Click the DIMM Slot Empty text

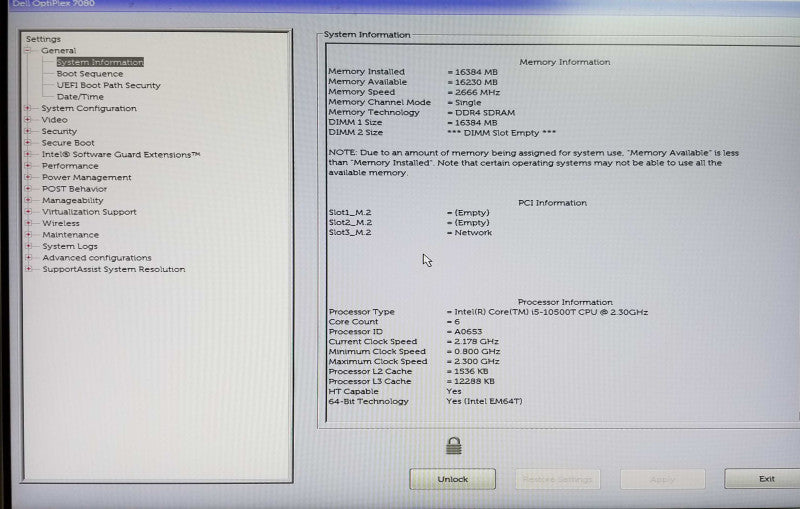tap(502, 133)
